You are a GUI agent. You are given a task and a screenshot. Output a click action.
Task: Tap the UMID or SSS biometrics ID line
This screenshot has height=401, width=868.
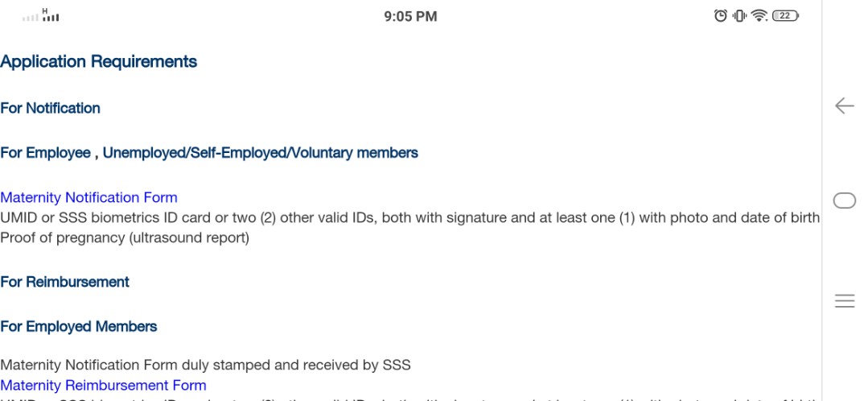click(x=409, y=217)
